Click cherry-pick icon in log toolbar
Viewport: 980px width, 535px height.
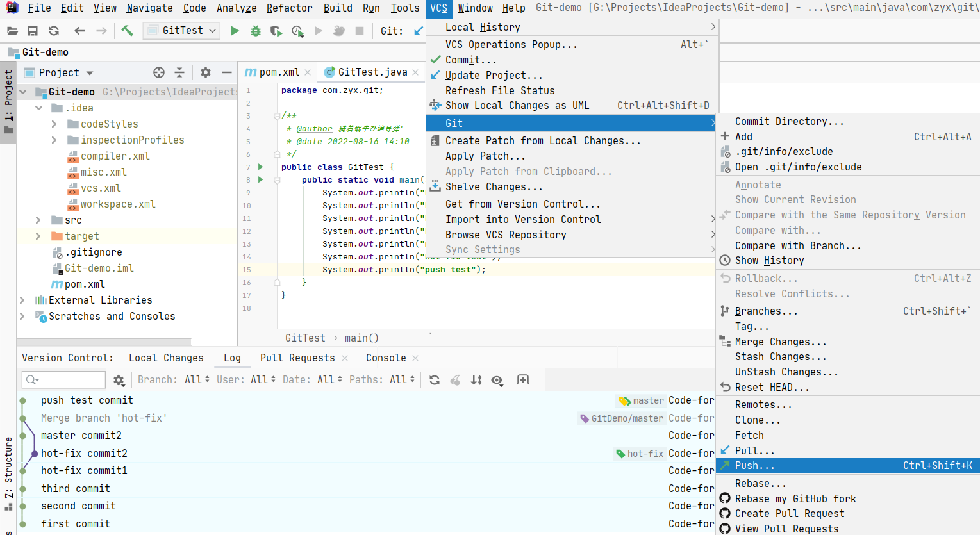455,380
